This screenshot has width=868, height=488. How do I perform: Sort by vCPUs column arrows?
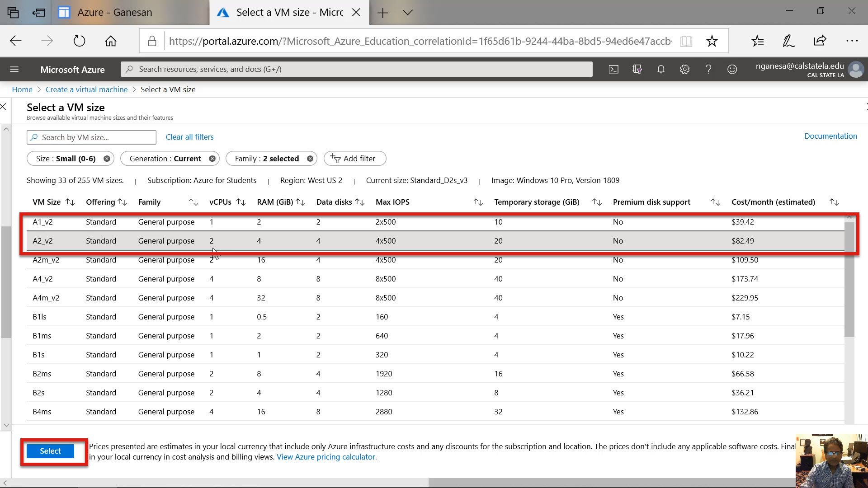[241, 202]
